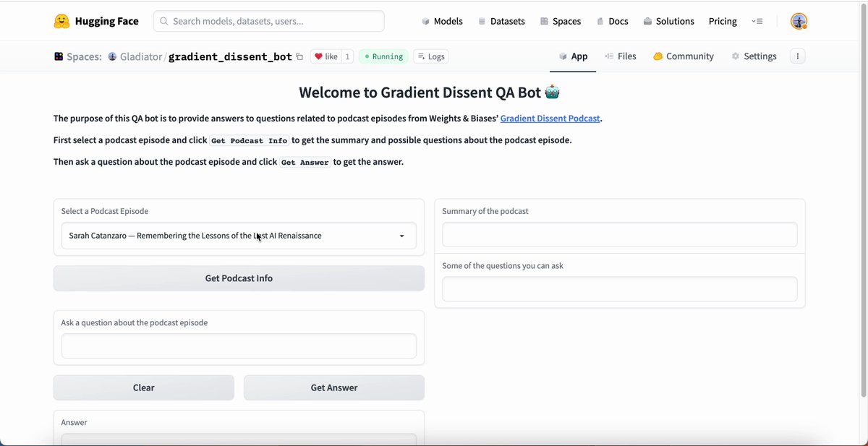Open Datasets page
This screenshot has width=868, height=446.
[501, 22]
